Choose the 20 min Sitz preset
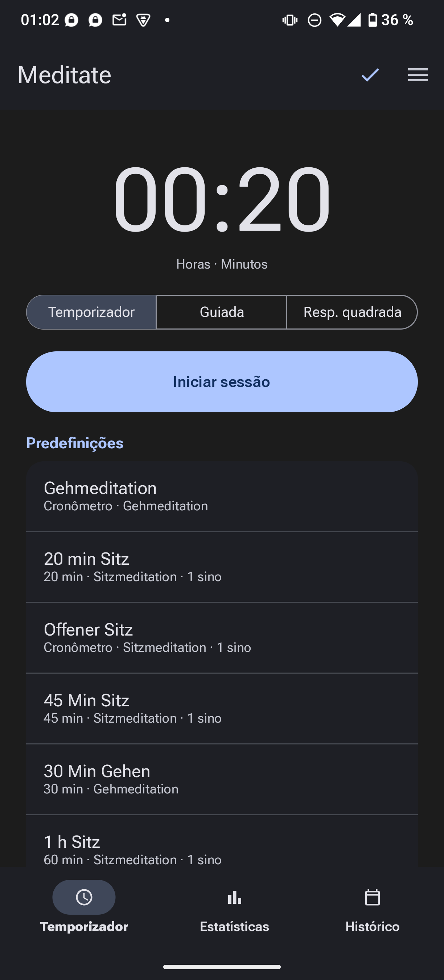The width and height of the screenshot is (444, 980). pyautogui.click(x=222, y=567)
